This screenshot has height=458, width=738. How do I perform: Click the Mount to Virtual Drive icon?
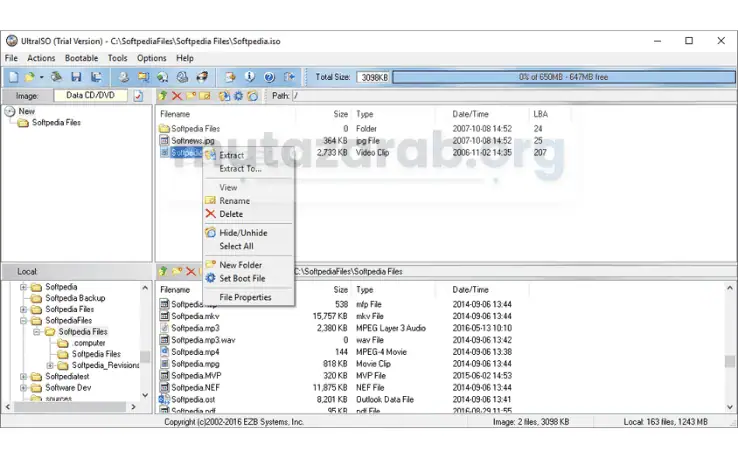(182, 77)
